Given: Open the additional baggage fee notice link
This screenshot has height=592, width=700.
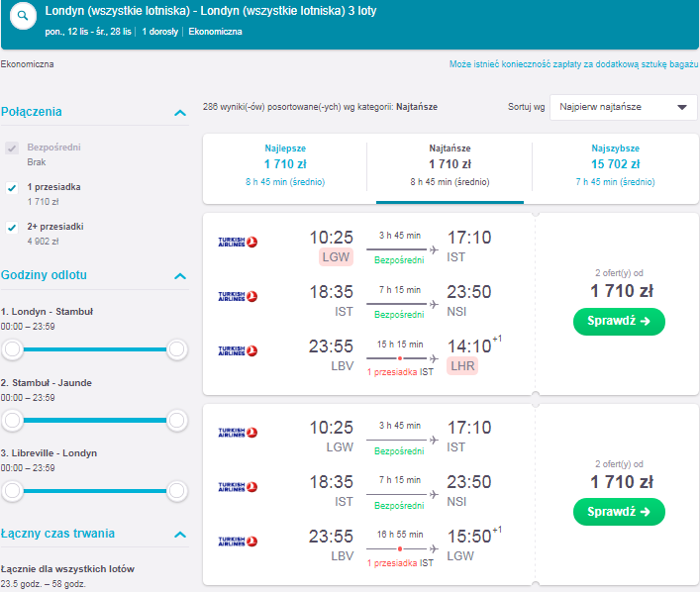Looking at the screenshot, I should tap(573, 64).
